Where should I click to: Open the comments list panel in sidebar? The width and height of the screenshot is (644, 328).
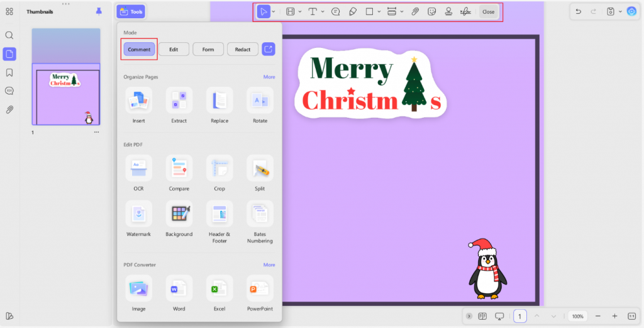click(9, 91)
